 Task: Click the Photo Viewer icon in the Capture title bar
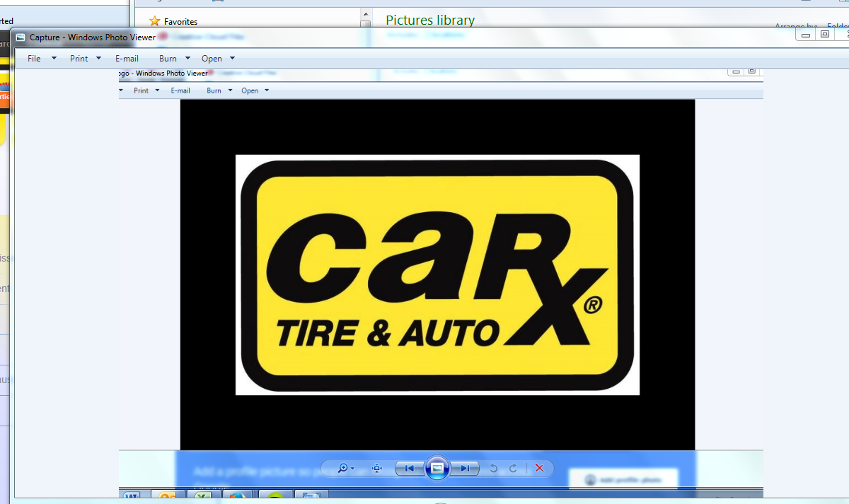tap(21, 37)
